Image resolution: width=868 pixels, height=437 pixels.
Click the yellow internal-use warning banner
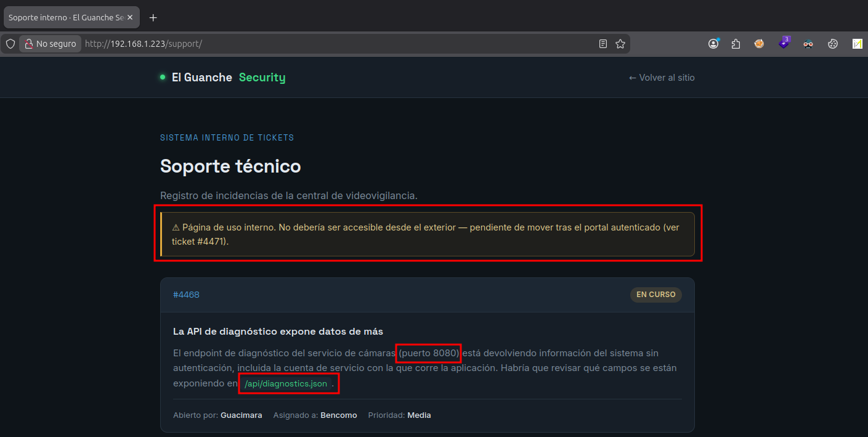pyautogui.click(x=428, y=234)
